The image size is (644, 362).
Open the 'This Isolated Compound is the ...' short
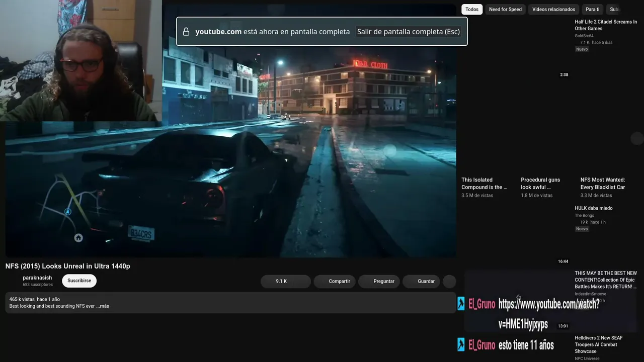485,184
